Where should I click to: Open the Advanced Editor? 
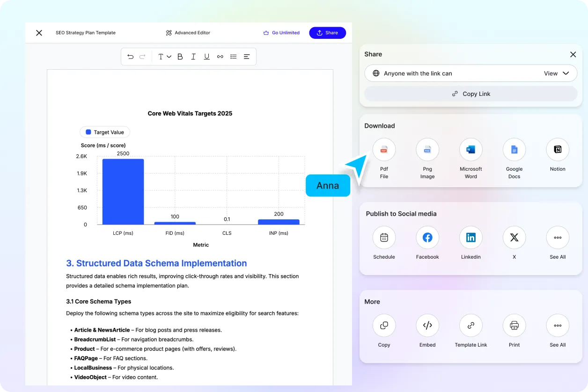(188, 33)
